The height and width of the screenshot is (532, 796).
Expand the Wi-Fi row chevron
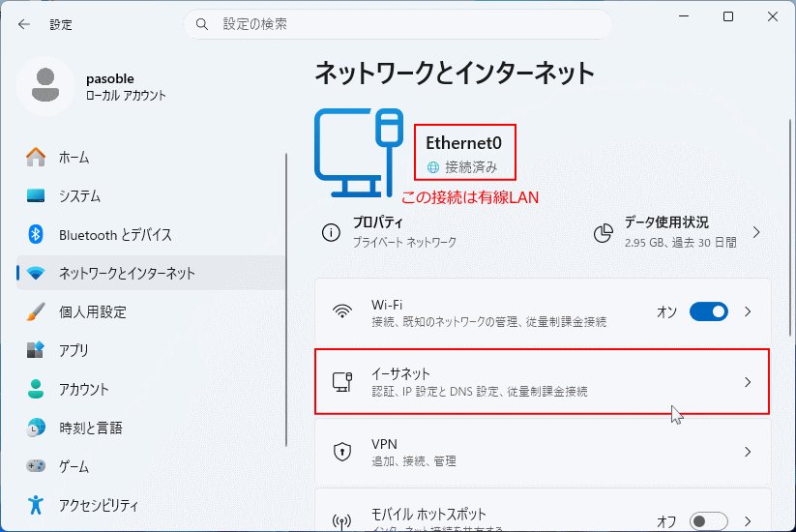coord(748,311)
